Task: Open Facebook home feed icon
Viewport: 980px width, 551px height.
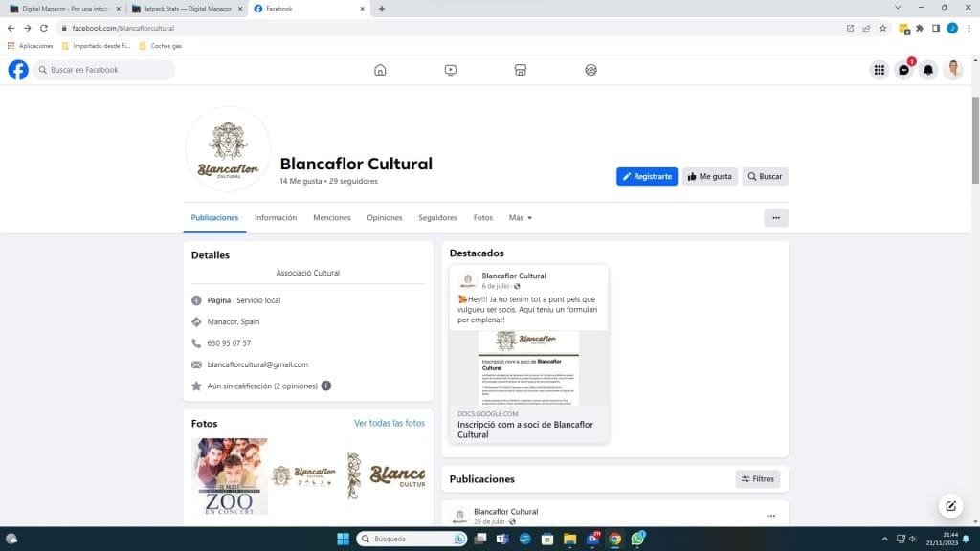Action: pyautogui.click(x=380, y=70)
